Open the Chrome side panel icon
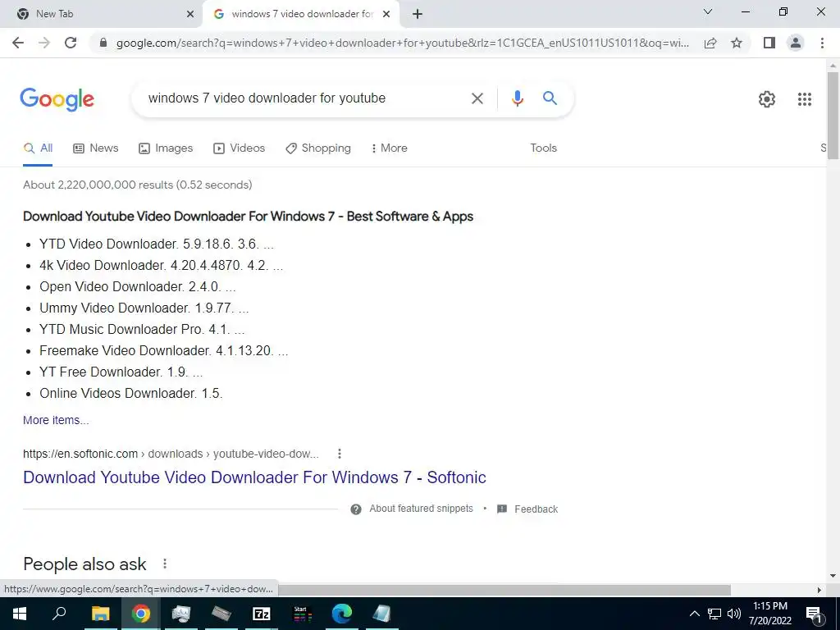 tap(769, 43)
